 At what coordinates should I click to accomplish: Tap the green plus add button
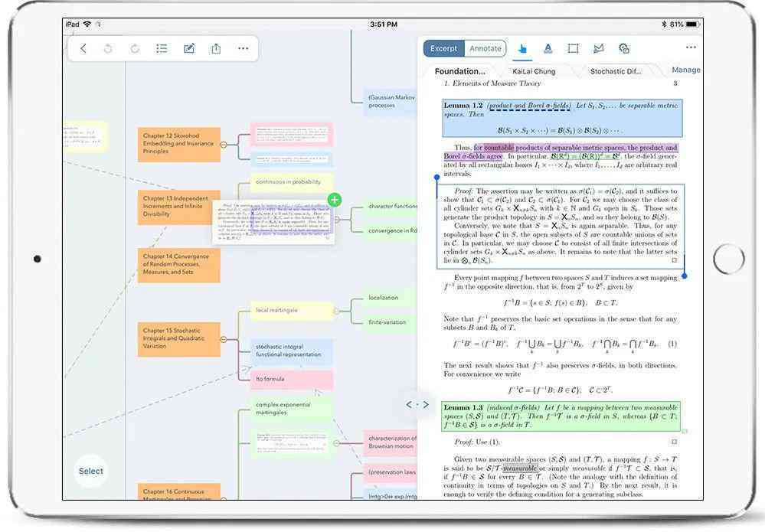[x=335, y=200]
